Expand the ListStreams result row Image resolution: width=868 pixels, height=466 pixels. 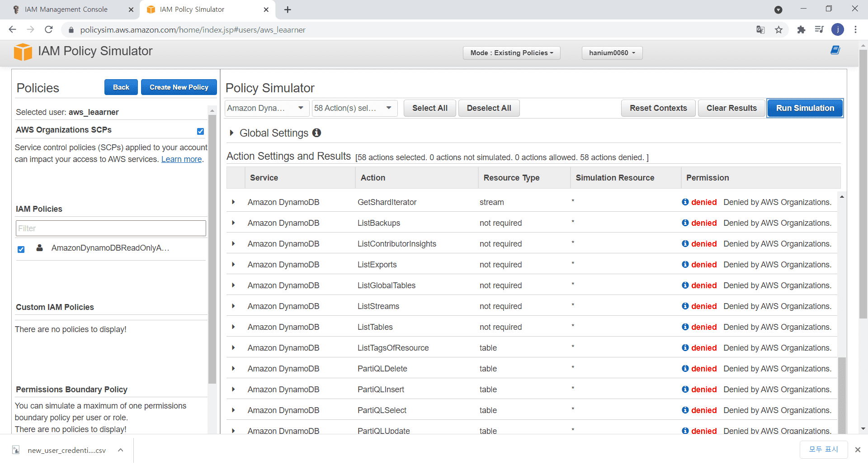(233, 306)
